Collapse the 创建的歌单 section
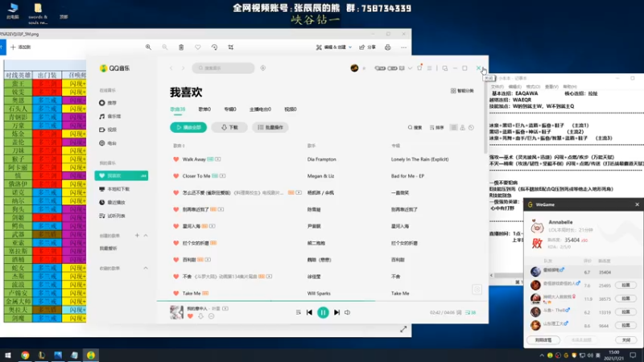The image size is (644, 362). click(146, 235)
